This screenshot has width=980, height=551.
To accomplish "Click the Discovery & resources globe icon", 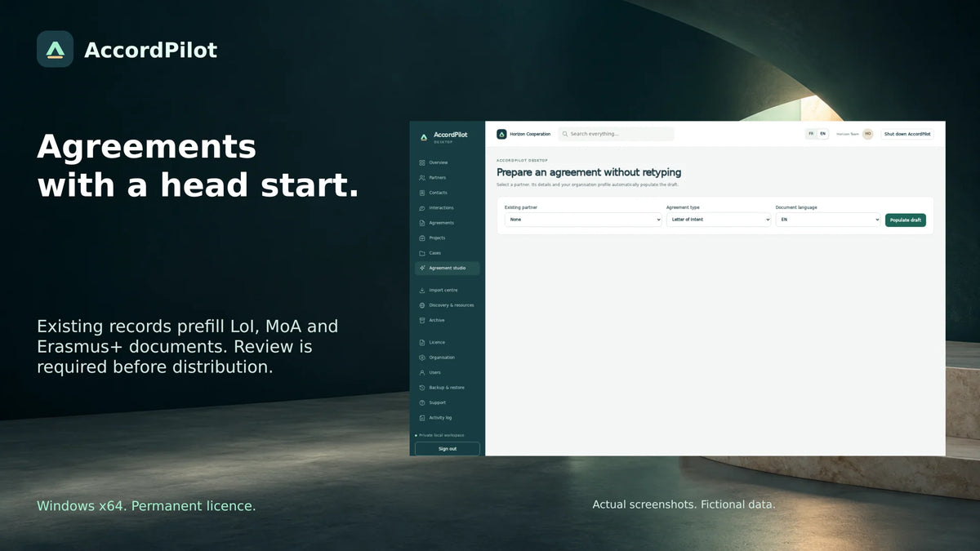I will tap(421, 305).
